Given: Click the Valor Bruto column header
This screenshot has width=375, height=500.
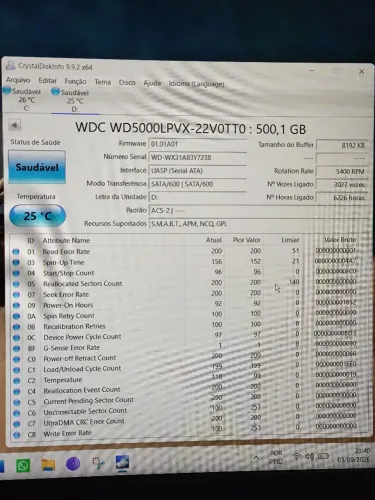Looking at the screenshot, I should [340, 239].
